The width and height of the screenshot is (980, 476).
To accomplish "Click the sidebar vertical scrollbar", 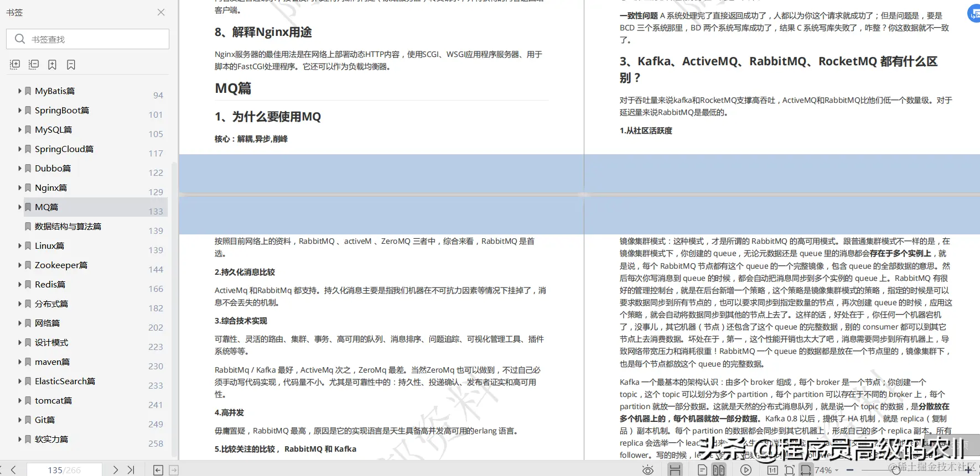I will (x=174, y=310).
